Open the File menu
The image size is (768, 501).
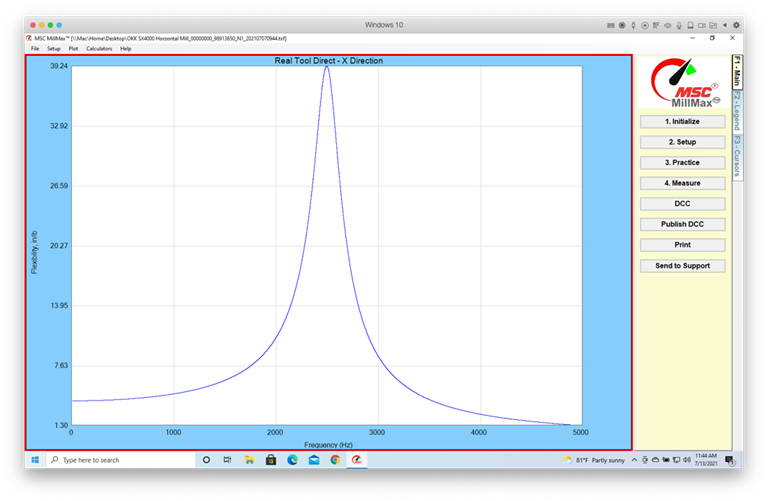(x=35, y=48)
